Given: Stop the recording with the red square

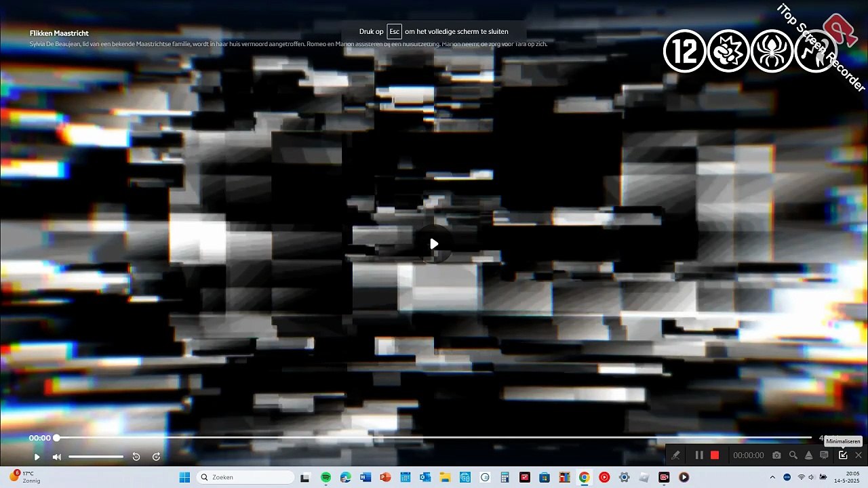Looking at the screenshot, I should pyautogui.click(x=715, y=455).
